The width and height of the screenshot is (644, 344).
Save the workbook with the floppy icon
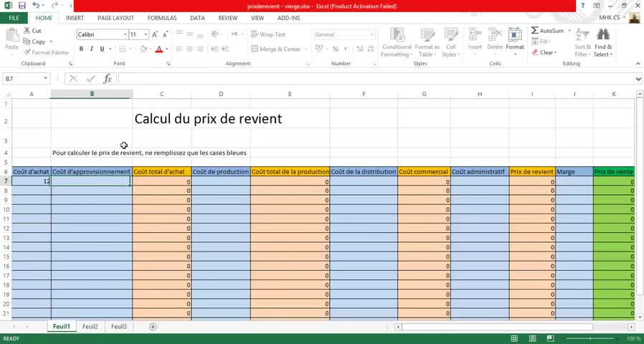tap(22, 5)
